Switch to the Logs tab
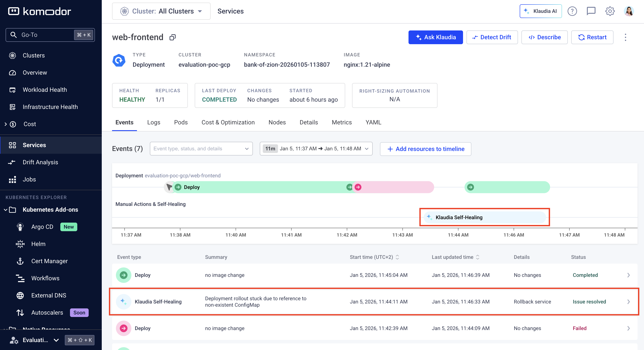Screen dimensions: 644x350 tap(153, 122)
